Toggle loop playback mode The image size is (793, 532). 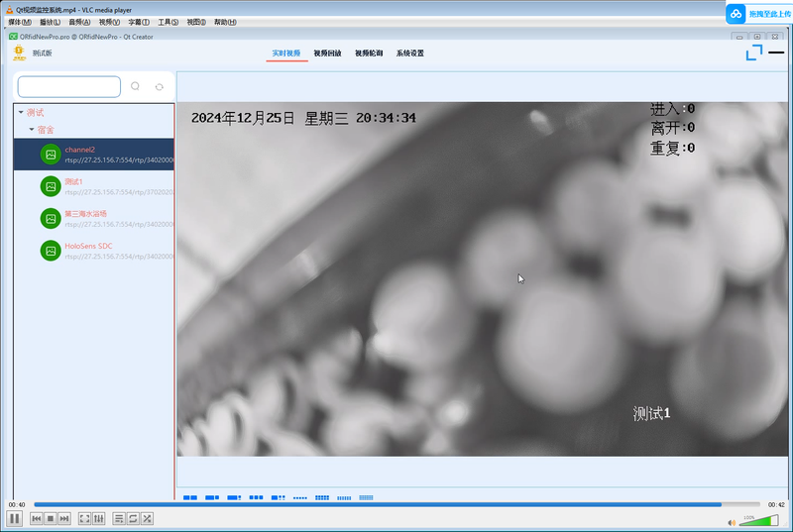pyautogui.click(x=133, y=518)
